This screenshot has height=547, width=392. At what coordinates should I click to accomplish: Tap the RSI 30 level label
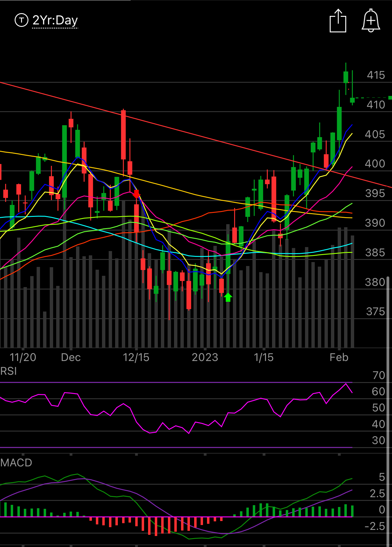379,440
